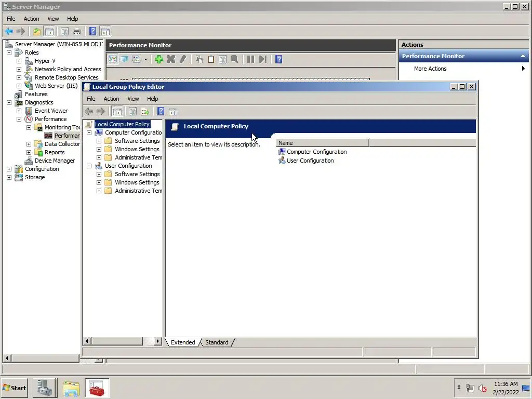
Task: Click Zoom magnifier icon in Performance Monitor toolbar
Action: (x=234, y=59)
